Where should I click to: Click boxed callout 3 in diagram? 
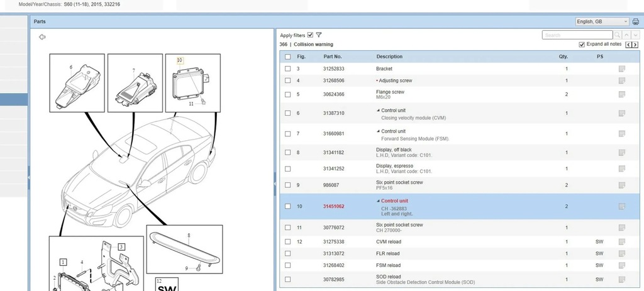tap(121, 246)
